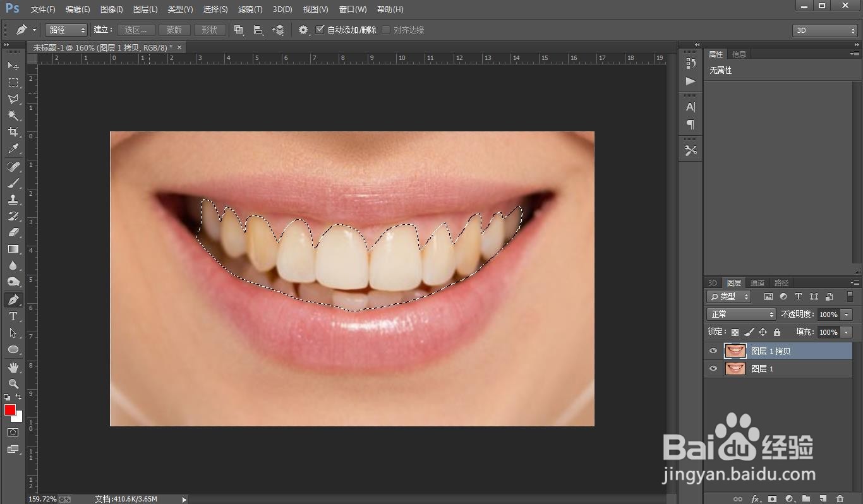Click the add layer mask icon
Image resolution: width=863 pixels, height=504 pixels.
coord(772,499)
